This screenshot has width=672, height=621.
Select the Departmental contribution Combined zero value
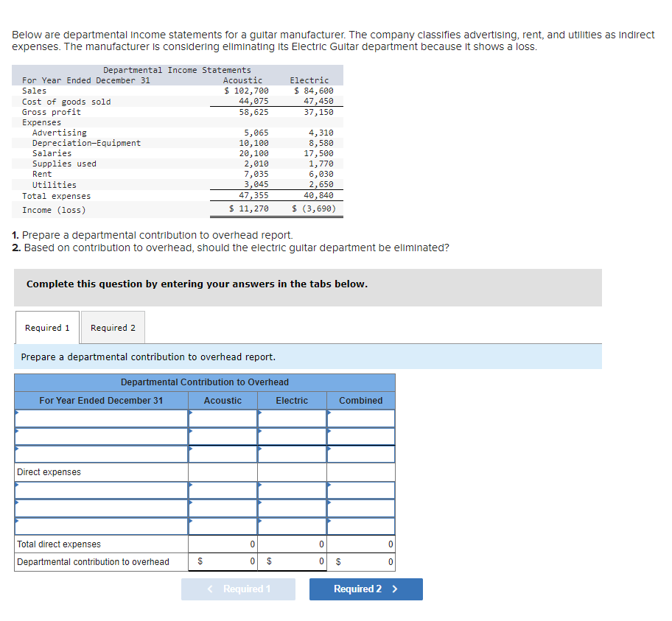click(360, 561)
